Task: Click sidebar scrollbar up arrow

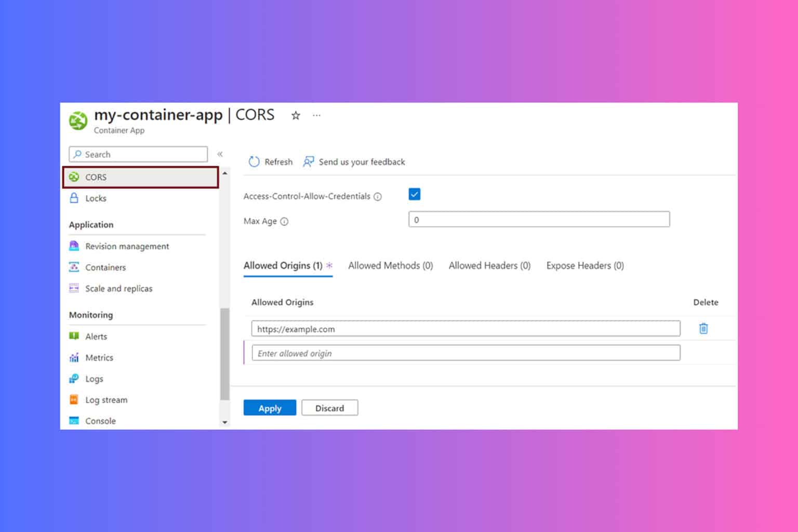Action: click(225, 173)
